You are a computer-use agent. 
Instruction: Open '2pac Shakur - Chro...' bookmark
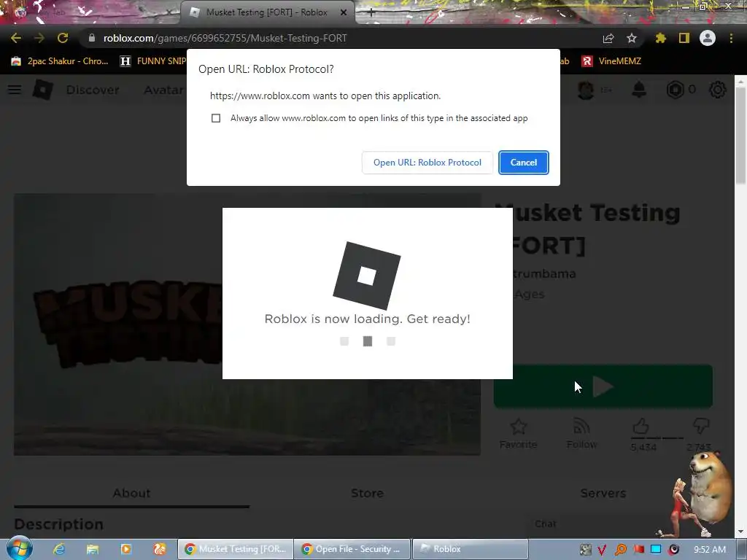pos(60,61)
